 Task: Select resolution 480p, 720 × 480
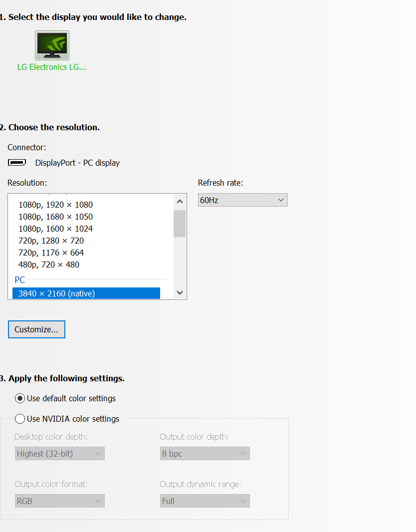click(49, 265)
